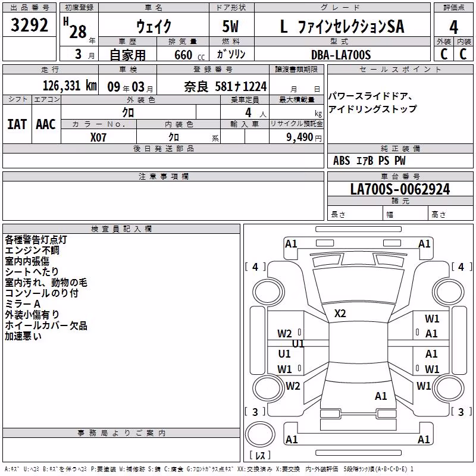Select mileage 126,331 km
Screen dimensions: 476x476
[x=70, y=86]
